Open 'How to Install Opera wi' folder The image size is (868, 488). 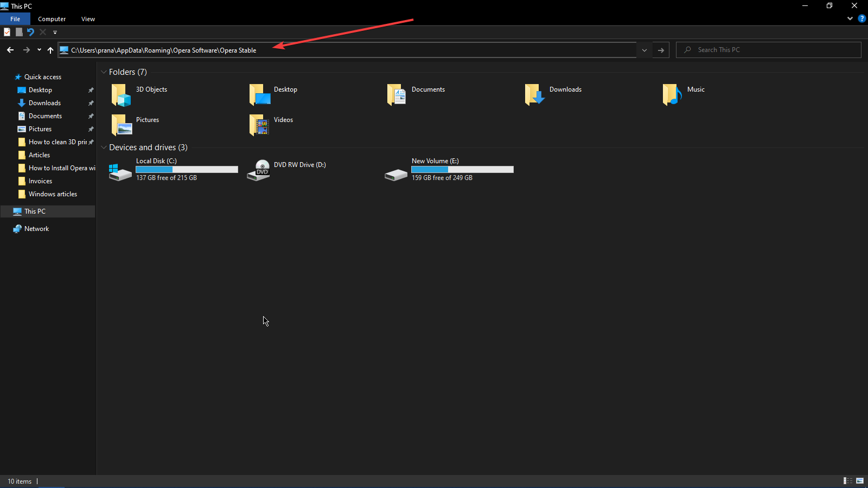[62, 168]
